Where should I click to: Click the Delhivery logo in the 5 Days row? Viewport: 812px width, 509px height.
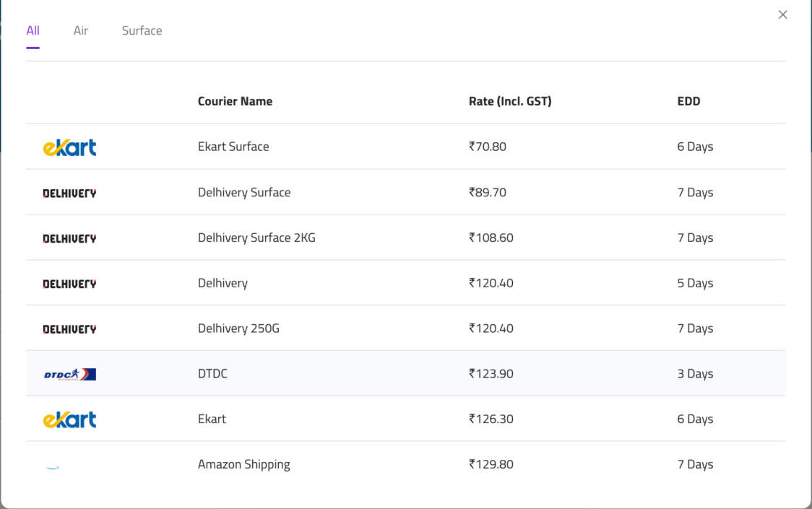pos(69,284)
